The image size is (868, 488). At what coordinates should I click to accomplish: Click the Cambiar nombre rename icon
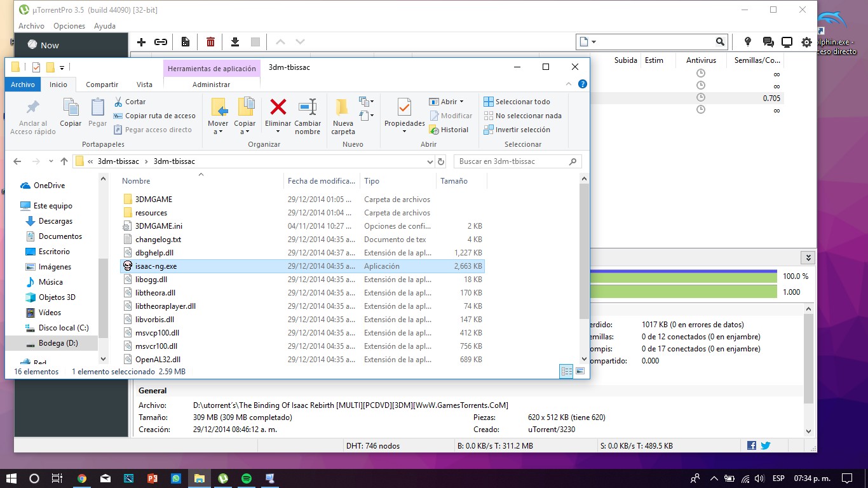point(308,106)
